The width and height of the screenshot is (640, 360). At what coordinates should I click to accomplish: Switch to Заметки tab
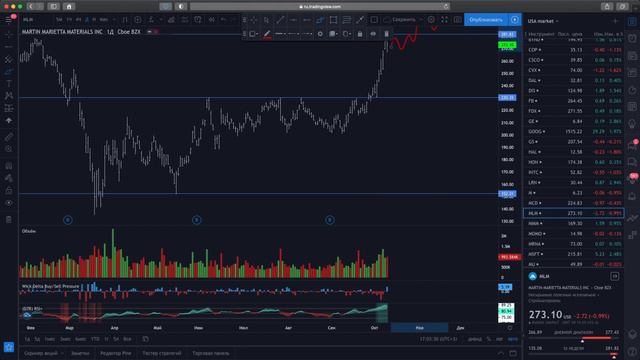[80, 353]
